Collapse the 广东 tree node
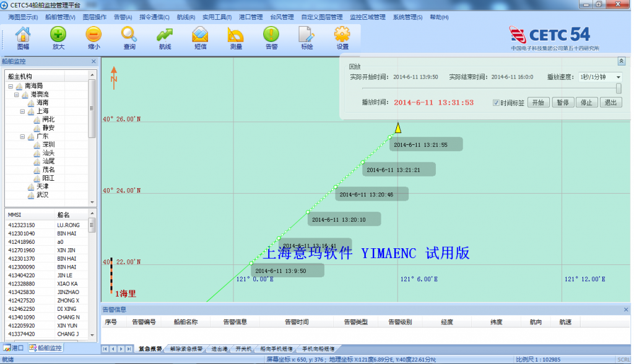This screenshot has height=364, width=634. pyautogui.click(x=23, y=136)
